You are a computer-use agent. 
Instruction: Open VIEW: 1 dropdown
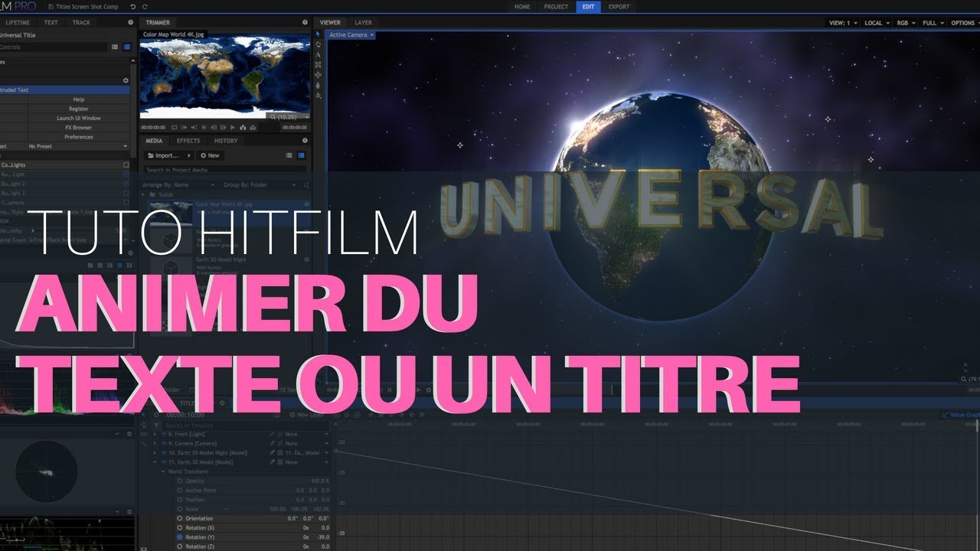click(843, 23)
